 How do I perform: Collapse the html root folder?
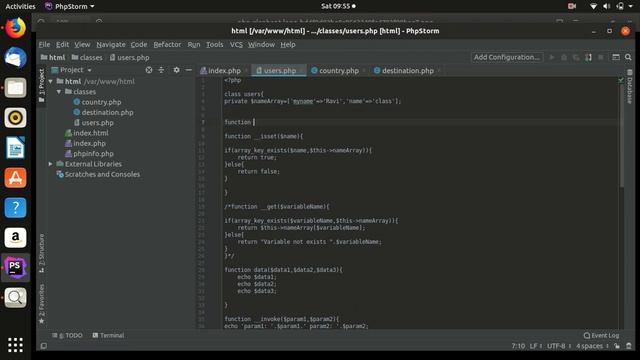coord(51,82)
